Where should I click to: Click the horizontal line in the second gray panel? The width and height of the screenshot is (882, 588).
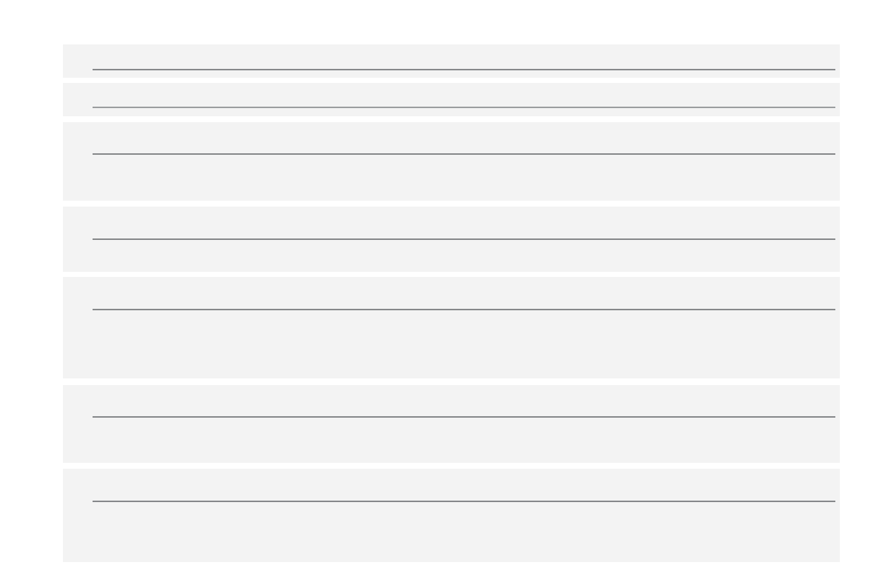click(x=463, y=107)
